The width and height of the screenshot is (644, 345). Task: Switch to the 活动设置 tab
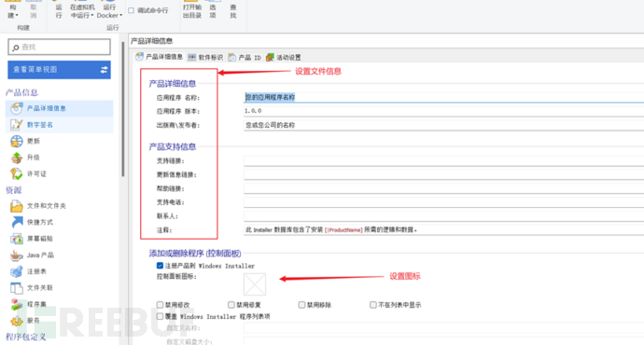(284, 58)
